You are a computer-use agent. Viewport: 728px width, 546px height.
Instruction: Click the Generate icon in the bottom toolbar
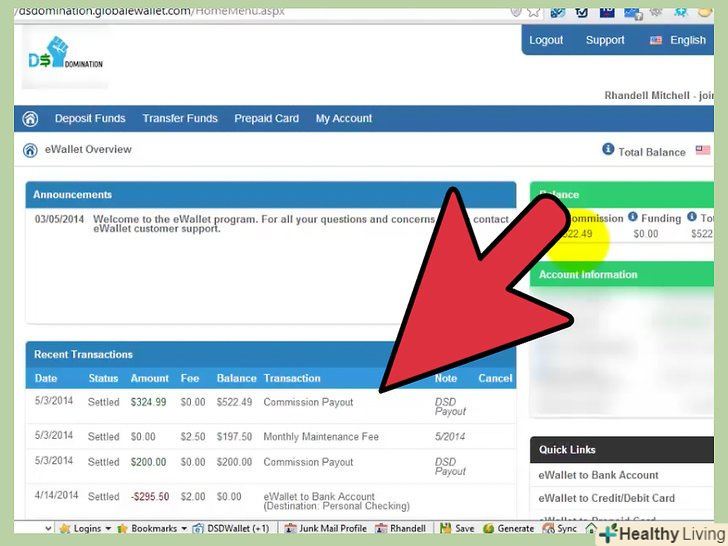coord(488,528)
